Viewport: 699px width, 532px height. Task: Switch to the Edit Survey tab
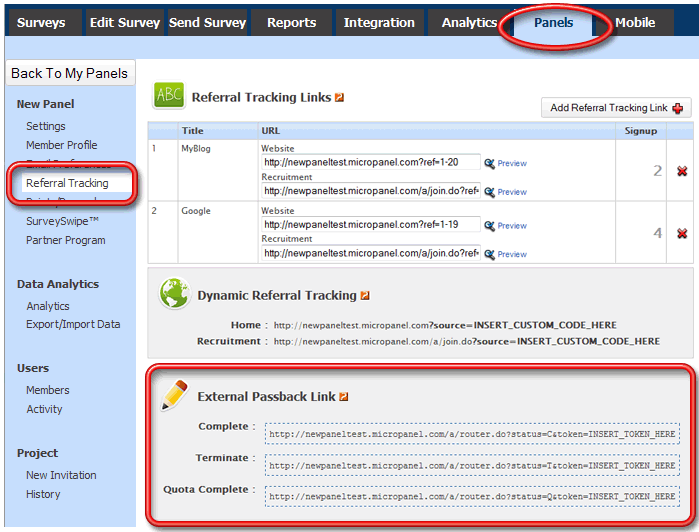(125, 22)
